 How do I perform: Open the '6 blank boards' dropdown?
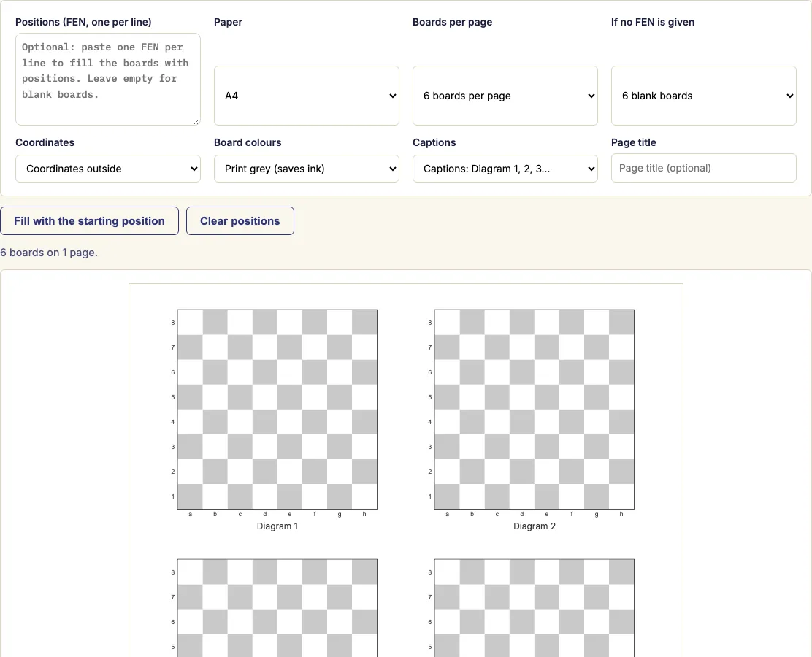pyautogui.click(x=704, y=96)
